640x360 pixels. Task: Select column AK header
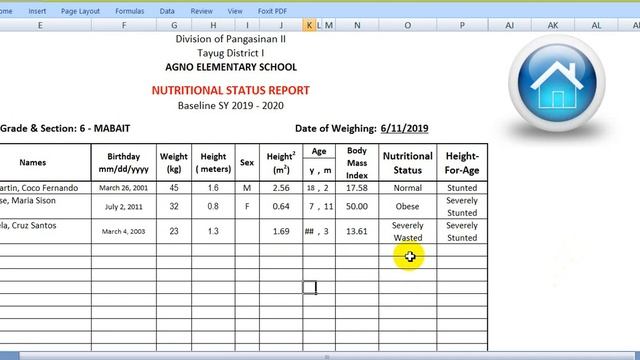(x=553, y=25)
